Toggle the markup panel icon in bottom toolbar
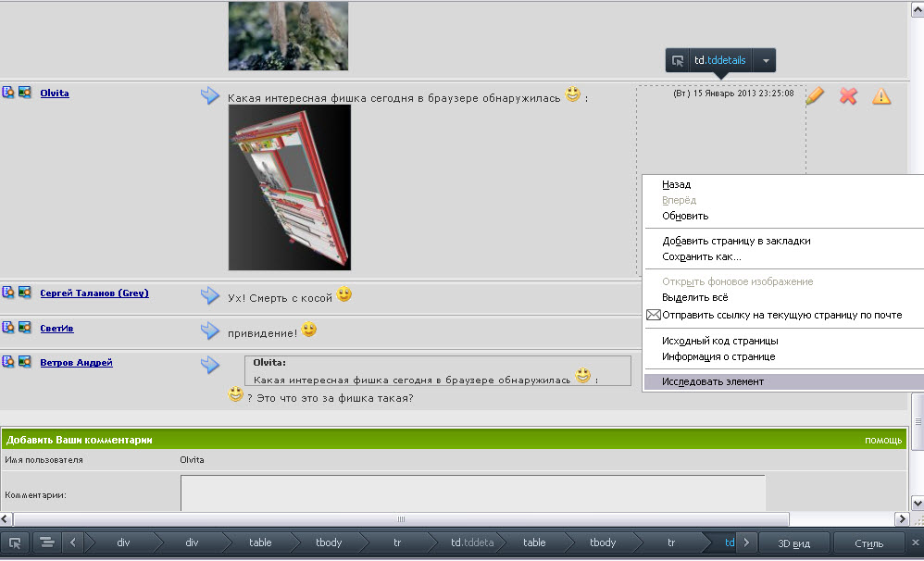924x561 pixels. tap(46, 542)
